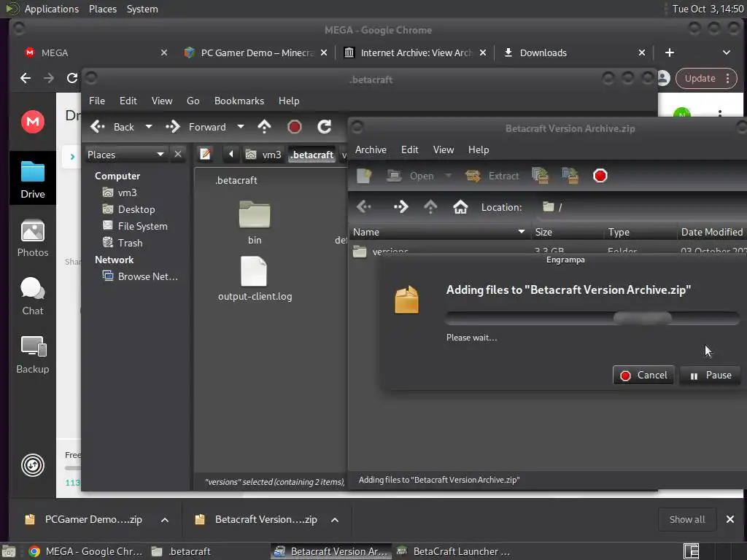Pause adding files to archive
This screenshot has width=747, height=560.
pos(710,376)
